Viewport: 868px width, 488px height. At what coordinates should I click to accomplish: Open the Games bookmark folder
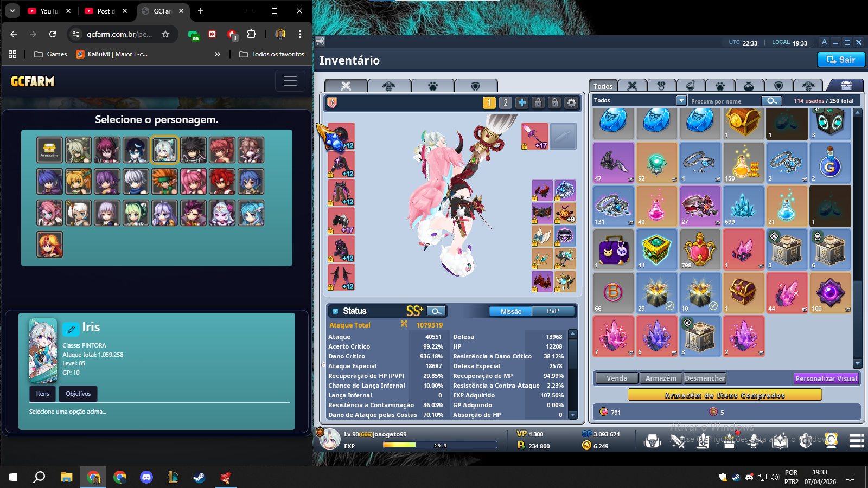(50, 54)
